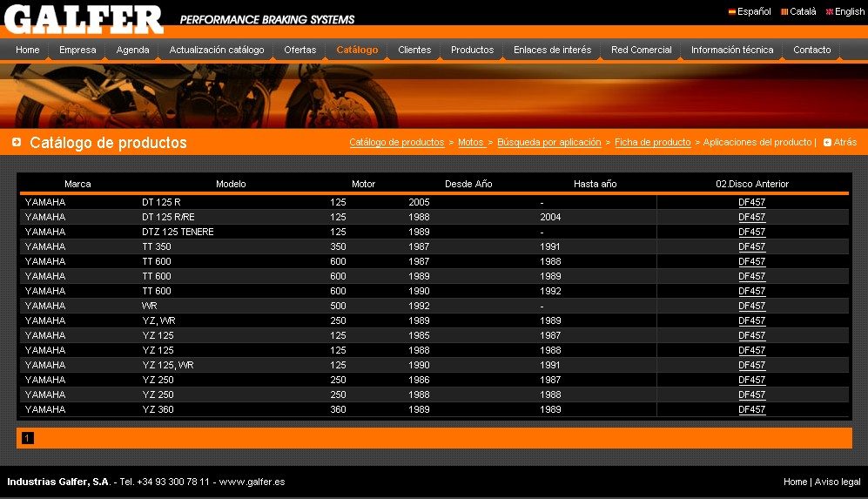
Task: Click the Atrás back arrow icon
Action: (x=827, y=142)
